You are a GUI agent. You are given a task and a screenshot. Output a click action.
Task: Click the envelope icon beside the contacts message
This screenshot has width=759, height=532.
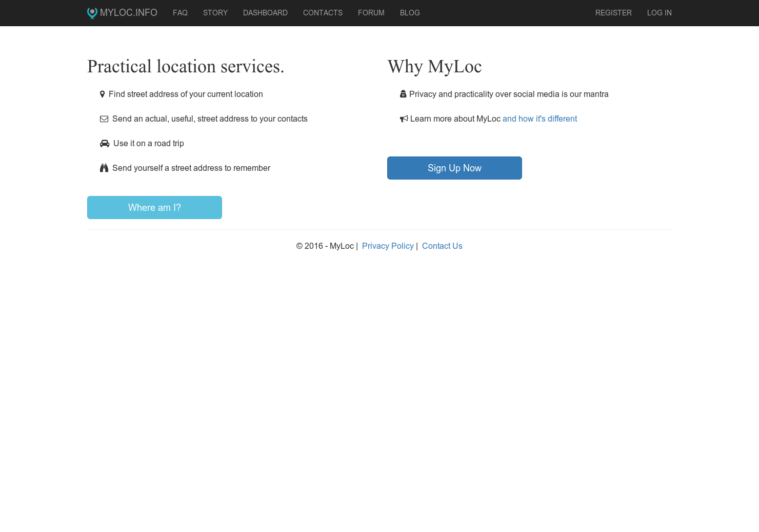coord(104,119)
